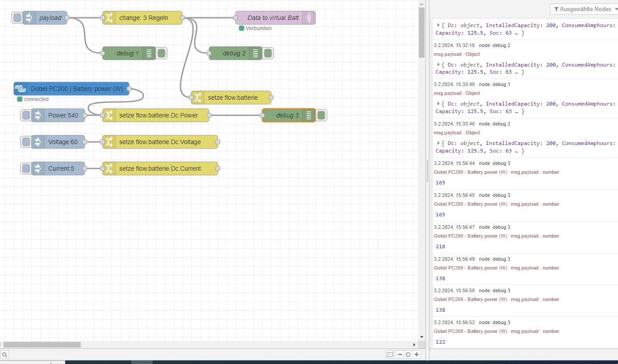Select the Data to virtual Batt node
This screenshot has height=364, width=618.
[276, 18]
